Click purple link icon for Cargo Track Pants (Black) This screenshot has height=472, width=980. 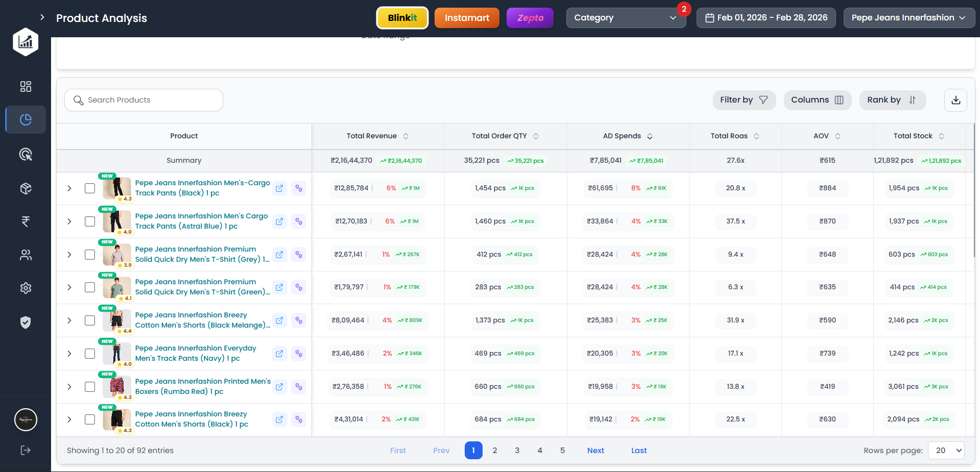pyautogui.click(x=299, y=188)
